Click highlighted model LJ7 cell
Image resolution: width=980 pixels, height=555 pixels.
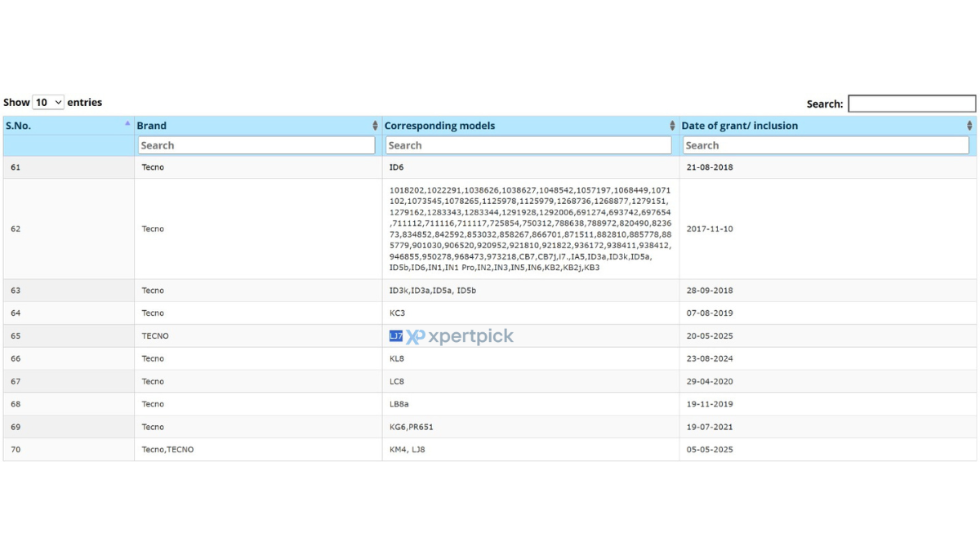[396, 336]
